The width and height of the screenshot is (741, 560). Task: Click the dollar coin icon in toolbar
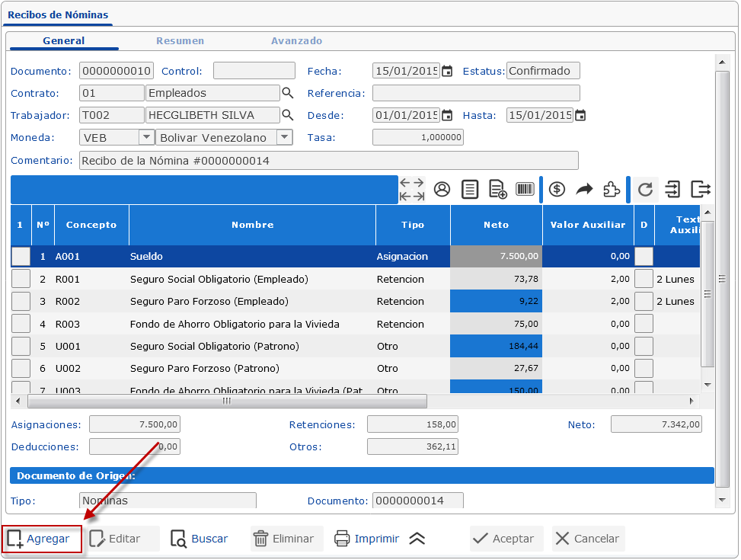(557, 190)
